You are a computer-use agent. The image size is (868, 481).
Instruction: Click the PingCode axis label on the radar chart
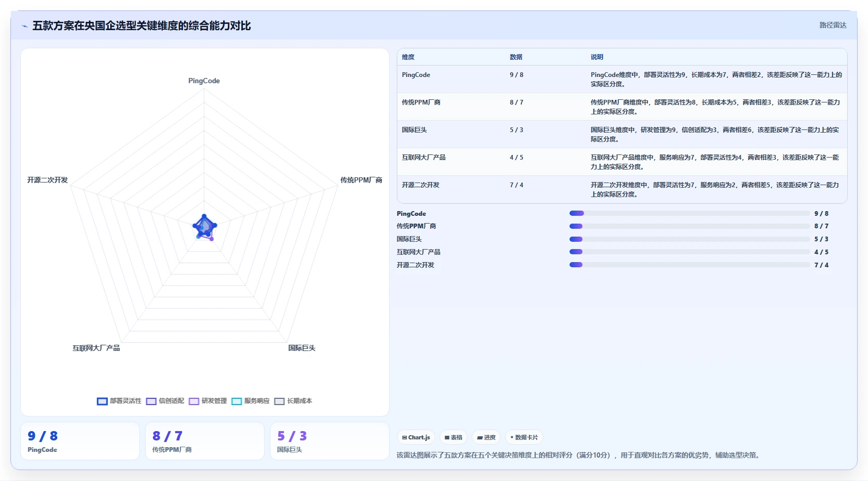point(204,81)
